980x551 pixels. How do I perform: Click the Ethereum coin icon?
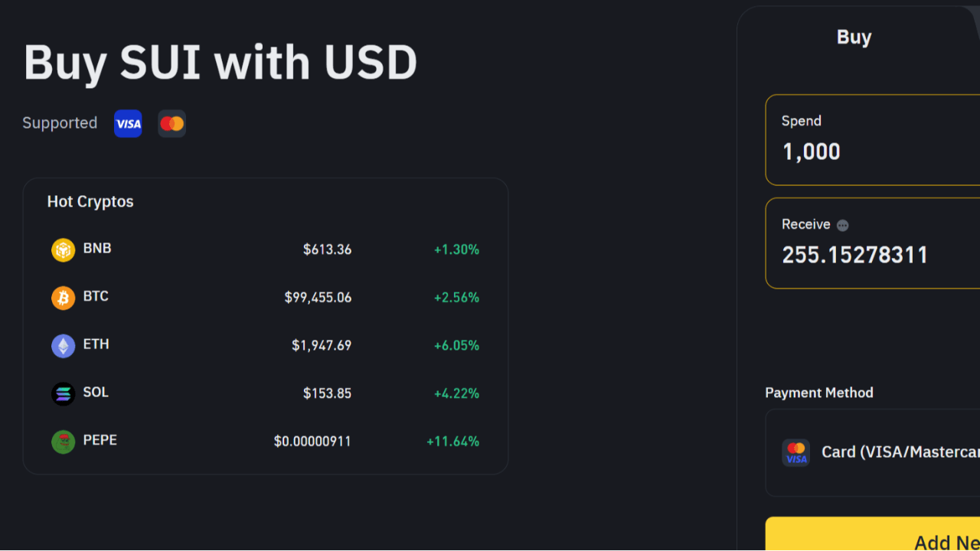(63, 344)
